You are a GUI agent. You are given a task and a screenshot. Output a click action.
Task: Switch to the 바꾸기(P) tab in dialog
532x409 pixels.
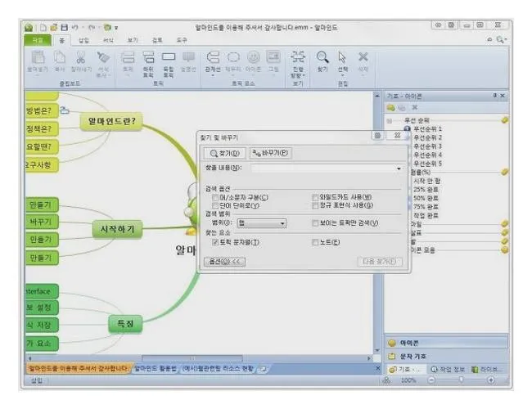270,153
